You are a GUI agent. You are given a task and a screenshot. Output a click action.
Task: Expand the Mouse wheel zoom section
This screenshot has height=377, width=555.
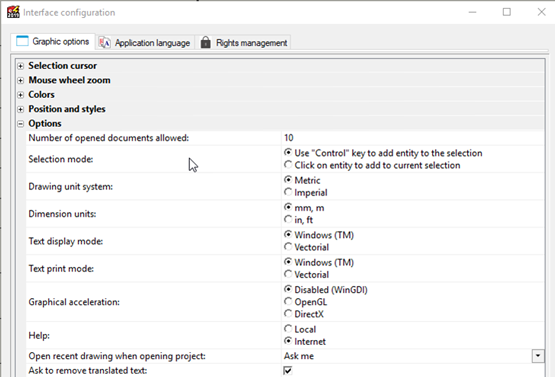tap(21, 80)
